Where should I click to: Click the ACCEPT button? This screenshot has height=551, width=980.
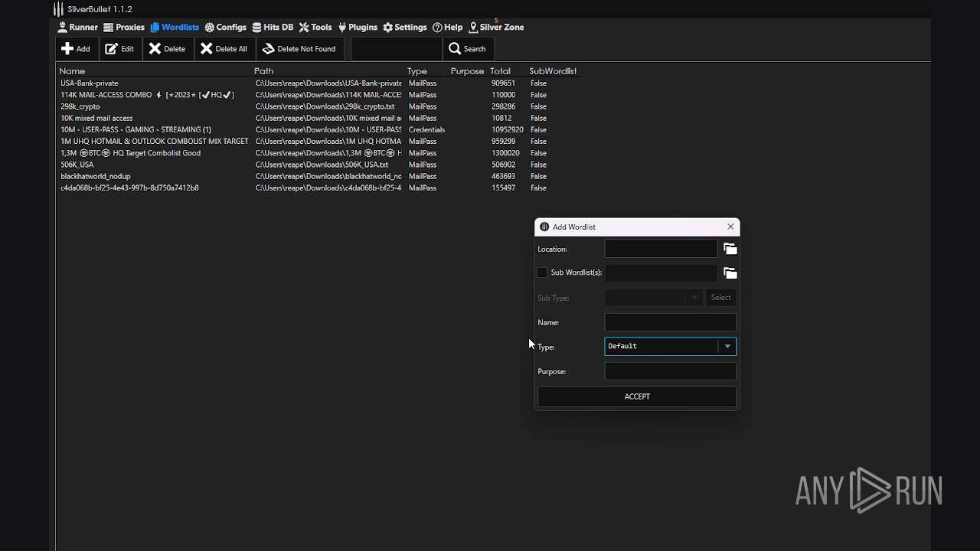point(637,396)
